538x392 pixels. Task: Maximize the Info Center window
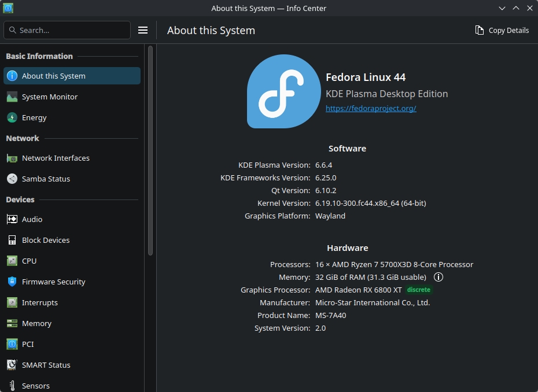[x=516, y=8]
